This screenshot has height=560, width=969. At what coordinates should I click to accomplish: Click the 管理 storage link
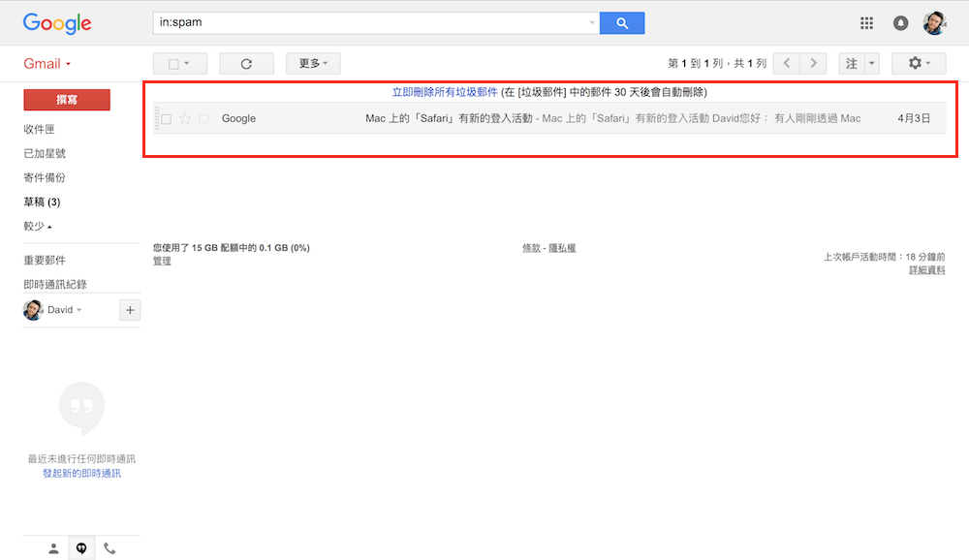pyautogui.click(x=162, y=262)
